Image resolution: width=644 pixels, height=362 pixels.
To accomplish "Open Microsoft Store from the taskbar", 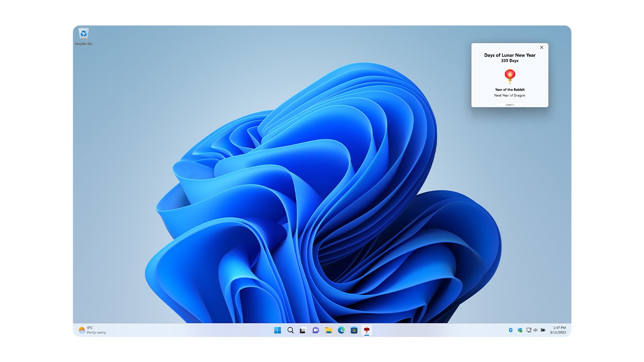I will 354,330.
